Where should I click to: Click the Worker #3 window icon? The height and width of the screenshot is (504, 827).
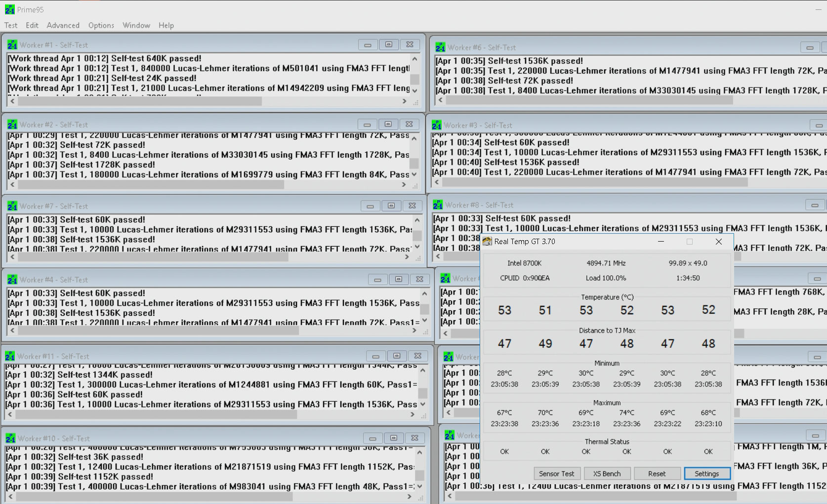437,125
